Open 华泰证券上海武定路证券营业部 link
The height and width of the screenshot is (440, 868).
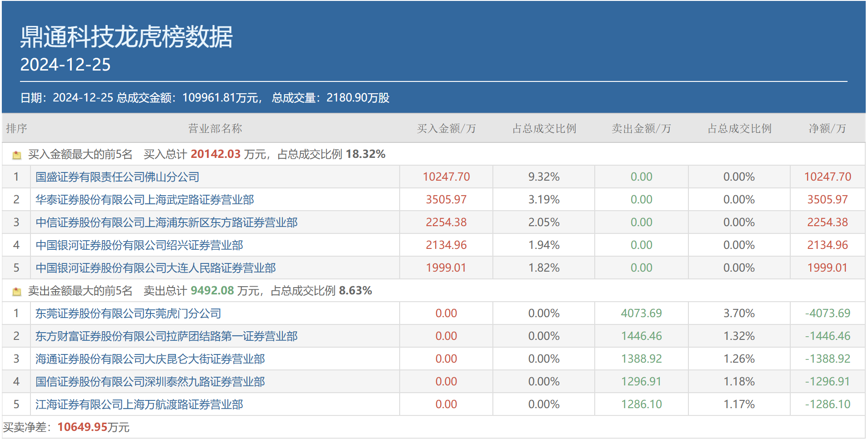tap(145, 200)
